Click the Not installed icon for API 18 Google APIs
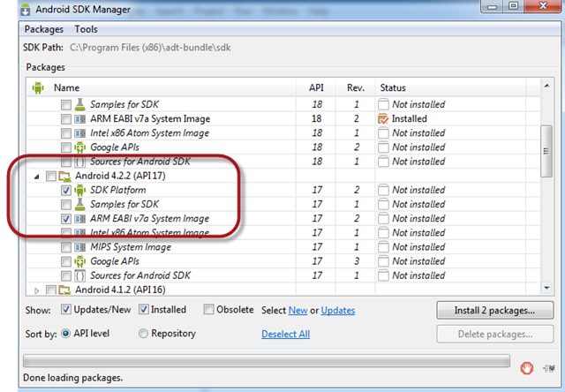The width and height of the screenshot is (565, 392). pyautogui.click(x=383, y=147)
